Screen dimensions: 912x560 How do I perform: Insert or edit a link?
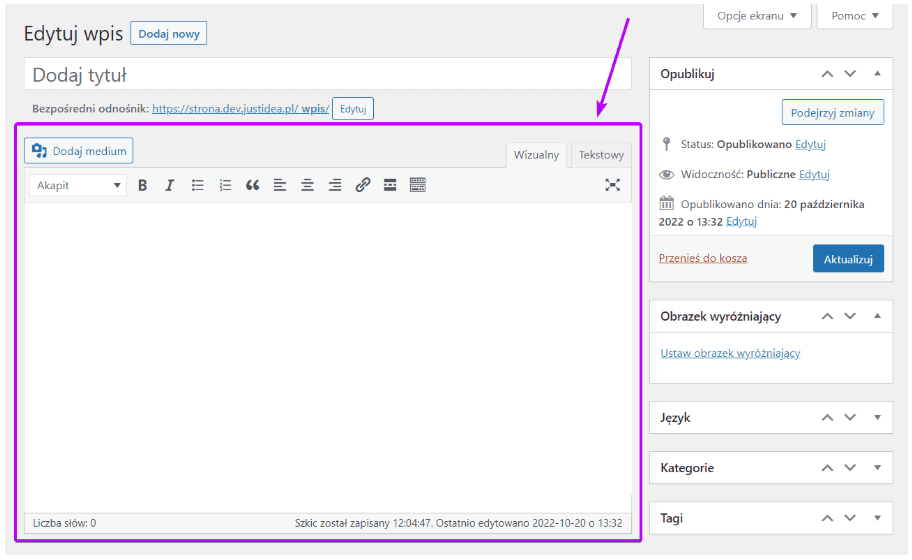pyautogui.click(x=363, y=185)
